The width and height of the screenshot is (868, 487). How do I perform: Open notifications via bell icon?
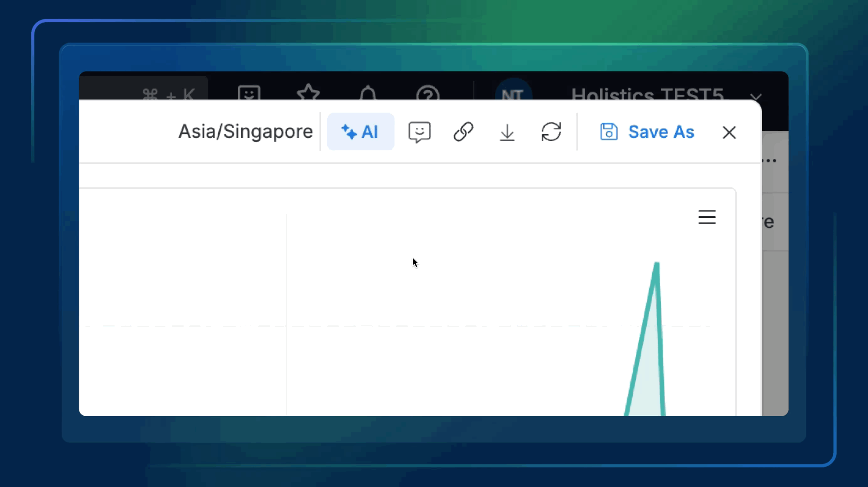368,93
